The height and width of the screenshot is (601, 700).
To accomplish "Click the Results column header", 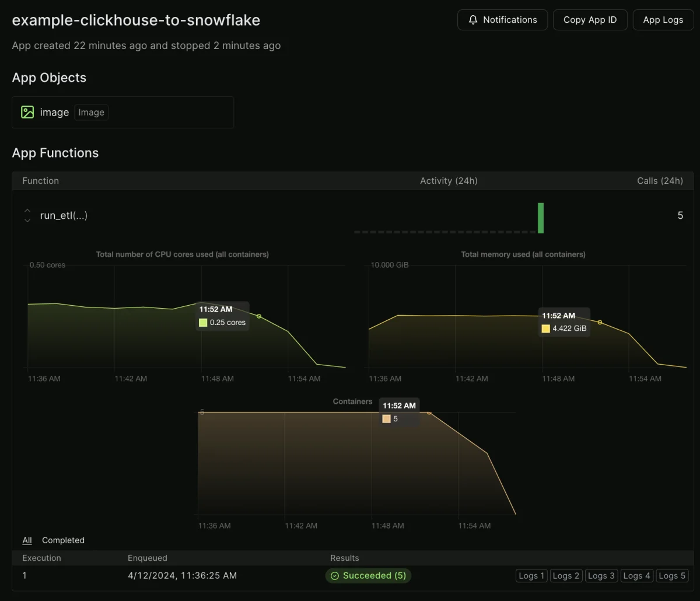I will 345,558.
